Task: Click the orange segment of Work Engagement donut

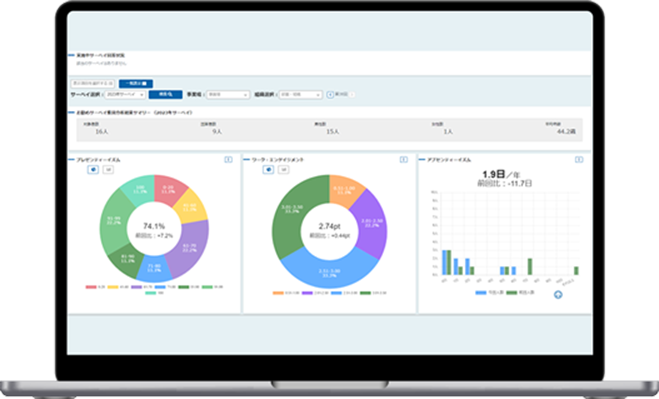Action: coord(345,190)
